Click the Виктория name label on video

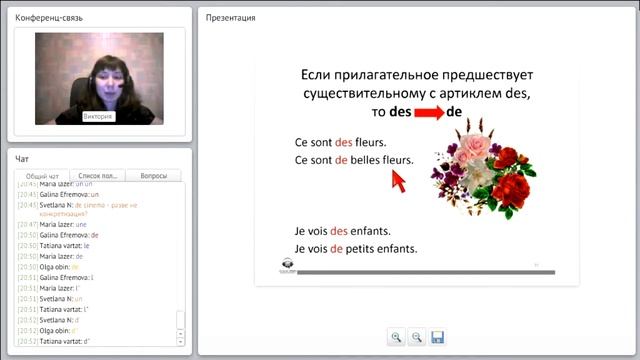click(x=98, y=116)
